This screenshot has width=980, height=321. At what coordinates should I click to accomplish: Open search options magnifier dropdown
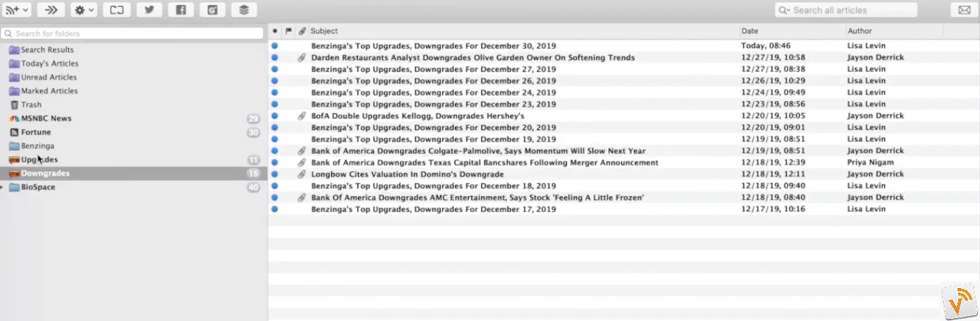click(x=783, y=10)
